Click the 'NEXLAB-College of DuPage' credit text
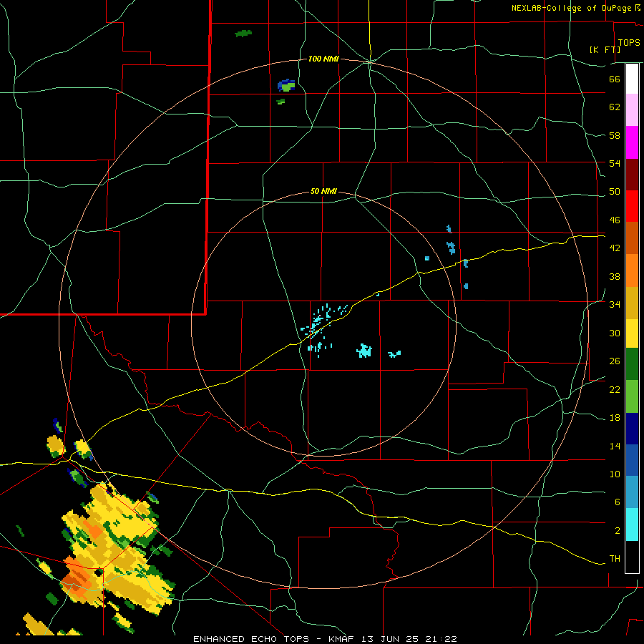The width and height of the screenshot is (644, 644). tap(571, 8)
